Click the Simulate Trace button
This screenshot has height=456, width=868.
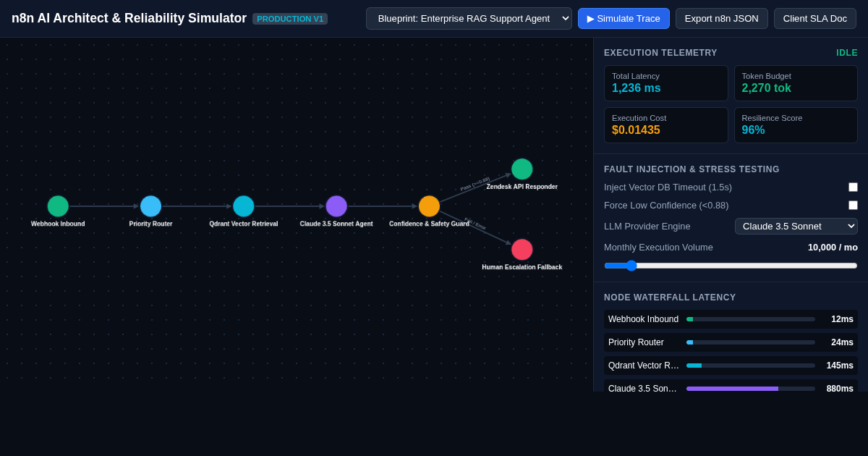pos(624,18)
